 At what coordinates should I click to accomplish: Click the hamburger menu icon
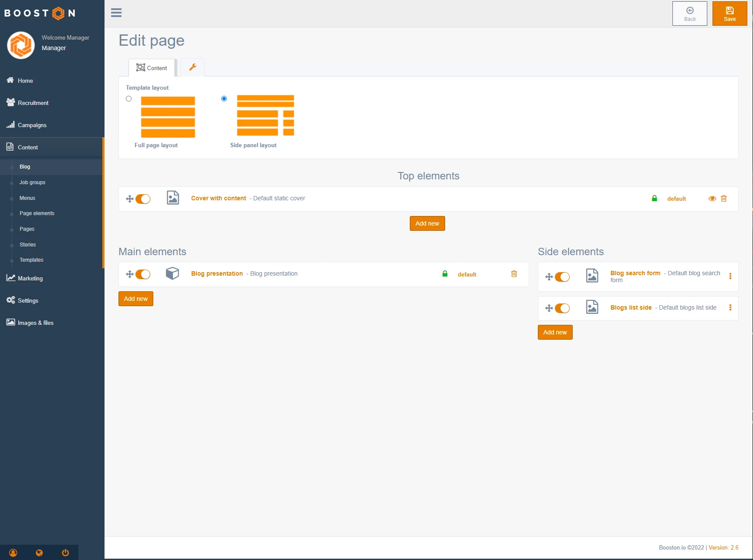[x=116, y=13]
